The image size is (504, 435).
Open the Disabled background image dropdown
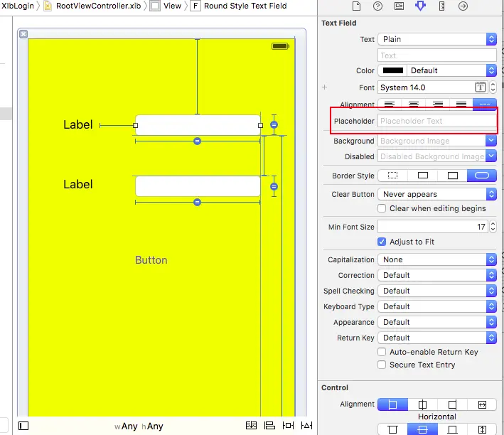[x=491, y=156]
